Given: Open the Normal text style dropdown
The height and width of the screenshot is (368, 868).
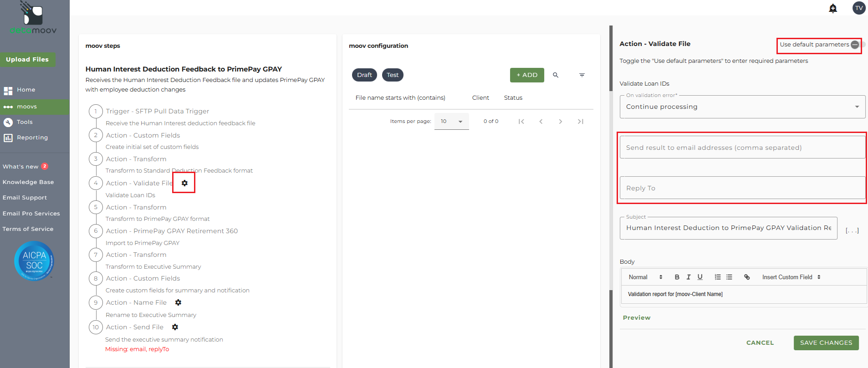Looking at the screenshot, I should (x=645, y=277).
